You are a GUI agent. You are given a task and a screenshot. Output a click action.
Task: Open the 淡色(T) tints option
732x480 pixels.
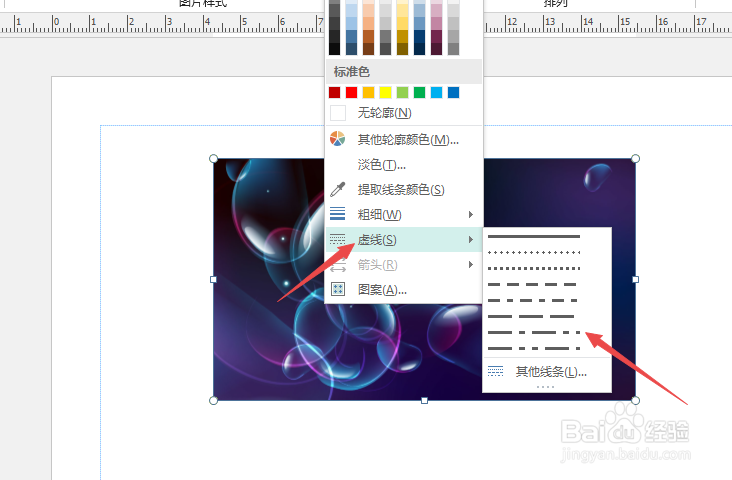[x=404, y=164]
